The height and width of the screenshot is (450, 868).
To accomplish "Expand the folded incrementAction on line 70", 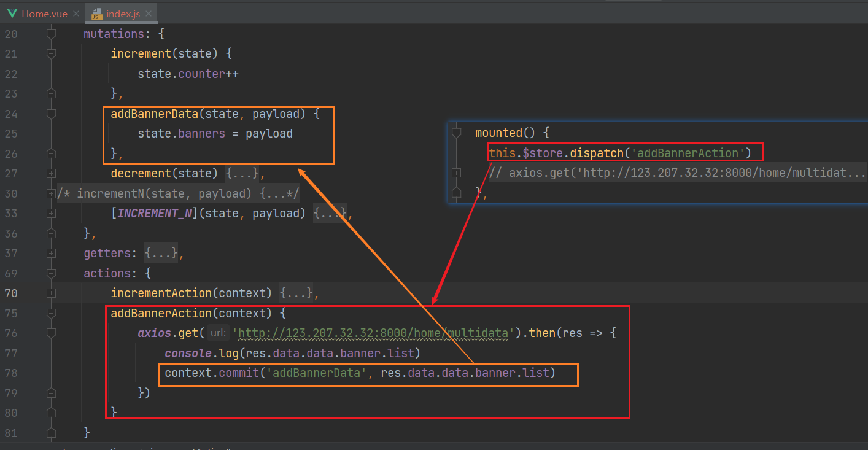I will click(x=51, y=293).
